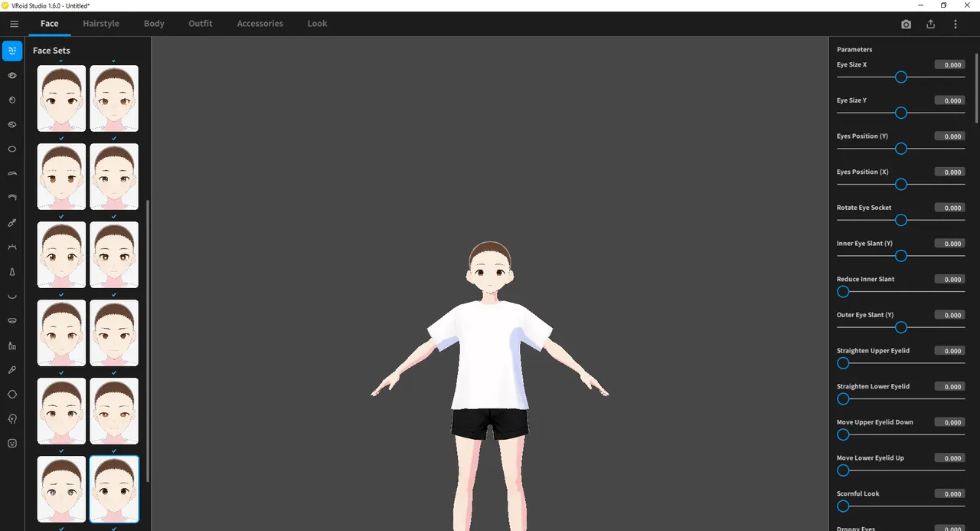The width and height of the screenshot is (980, 531).
Task: Click the Rotate Eye Socket slider handle
Action: tap(901, 220)
